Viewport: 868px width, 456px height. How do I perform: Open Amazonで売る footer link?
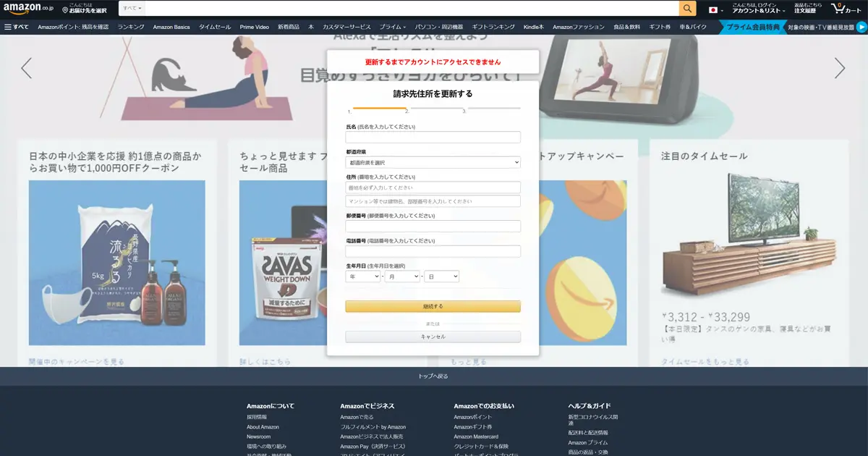357,417
